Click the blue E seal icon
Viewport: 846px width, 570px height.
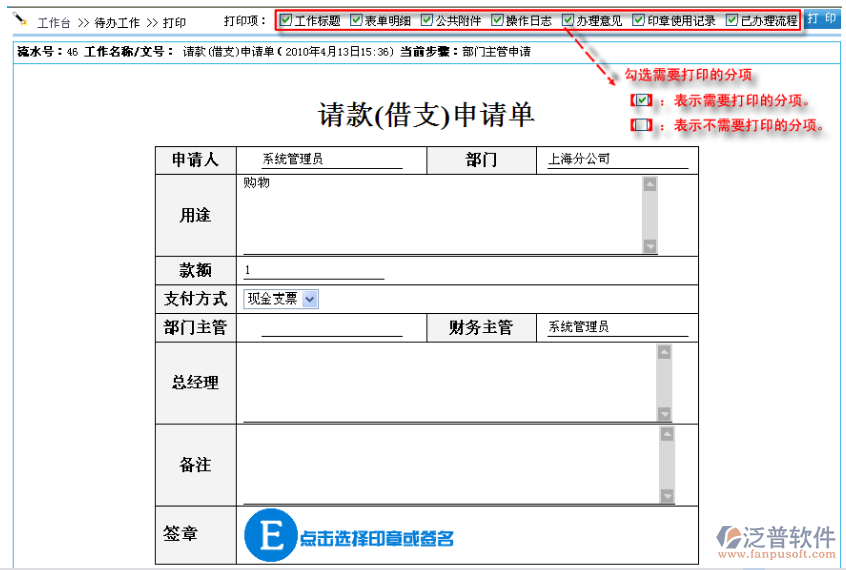click(x=271, y=535)
